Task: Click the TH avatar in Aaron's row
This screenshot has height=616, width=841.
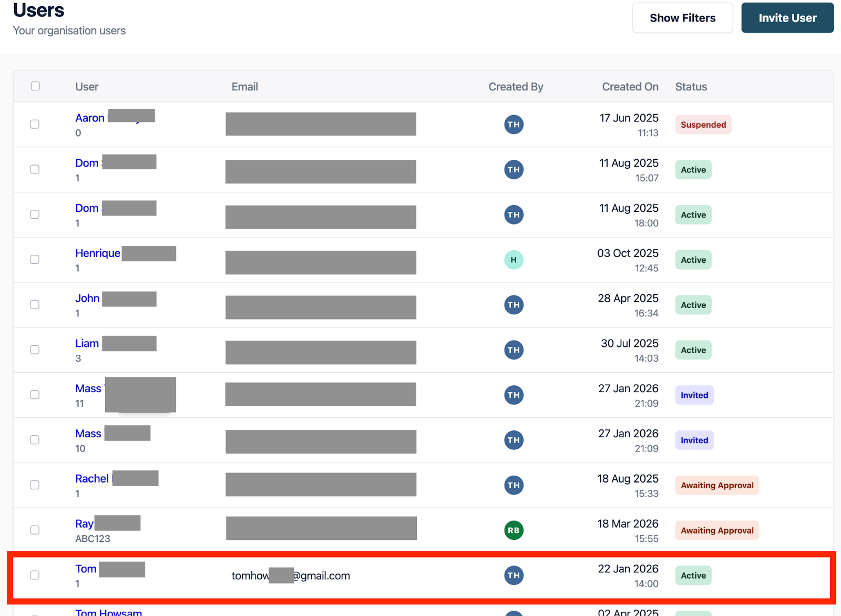Action: point(514,125)
